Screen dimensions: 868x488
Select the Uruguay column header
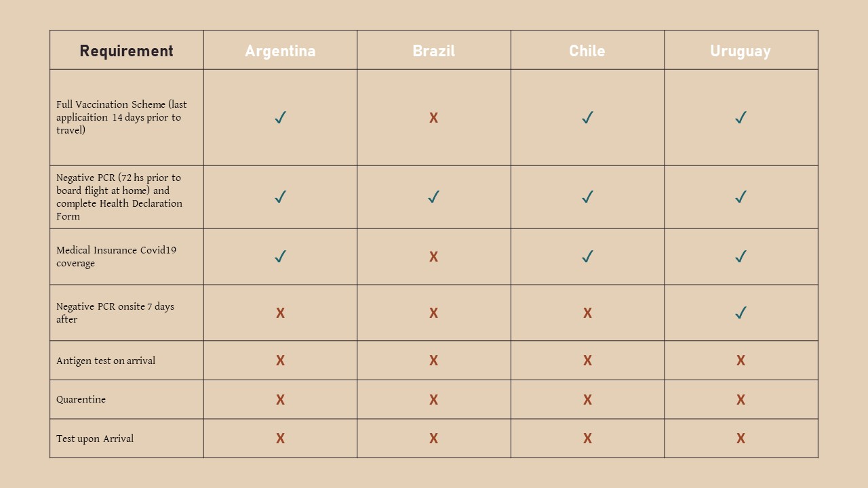[741, 50]
